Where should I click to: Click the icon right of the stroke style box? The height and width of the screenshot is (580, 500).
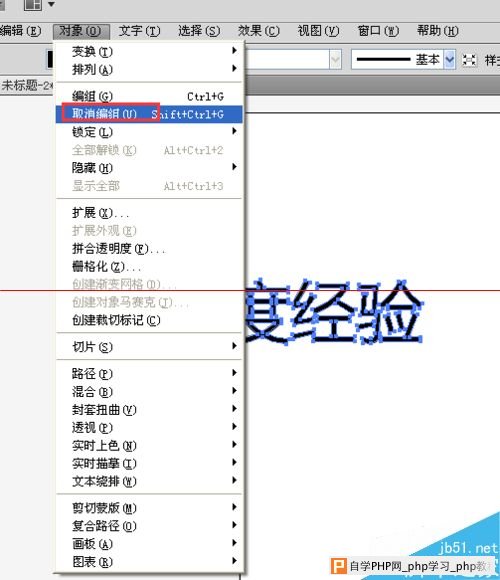[x=469, y=60]
